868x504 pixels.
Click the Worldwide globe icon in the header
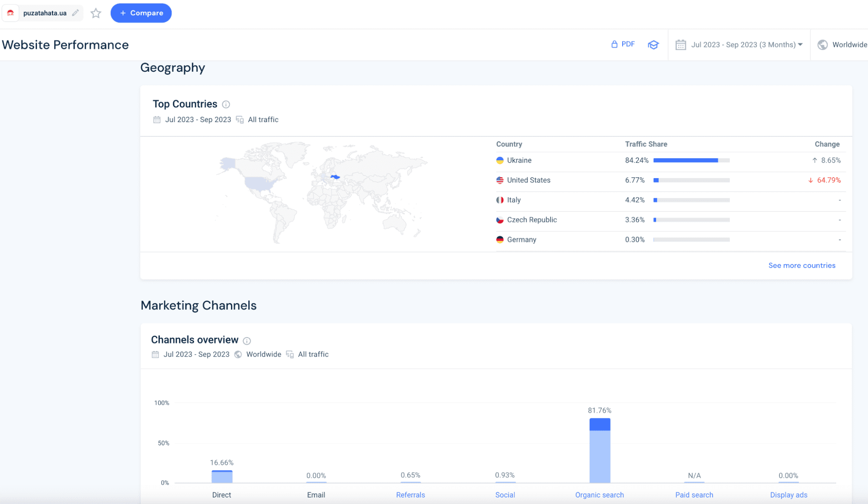822,44
